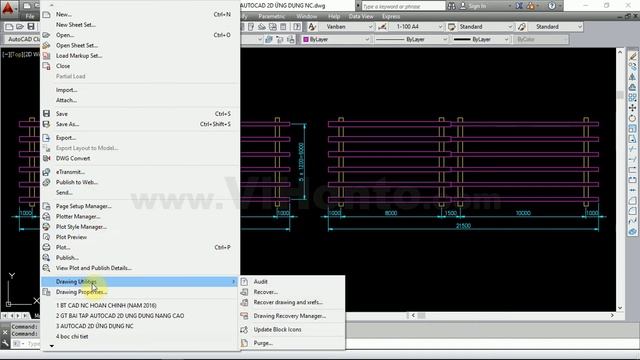This screenshot has width=640, height=360.
Task: Open Drawing Recovery Manager...
Action: click(292, 316)
